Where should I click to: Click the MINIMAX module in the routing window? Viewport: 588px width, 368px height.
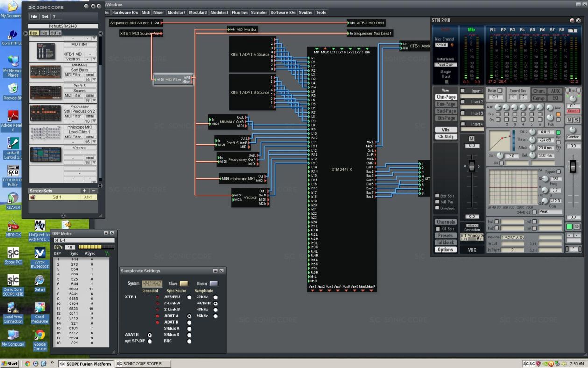pos(228,121)
